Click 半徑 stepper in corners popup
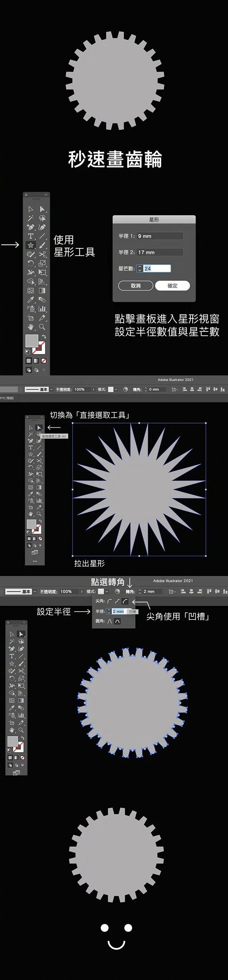Image resolution: width=228 pixels, height=980 pixels. (109, 611)
